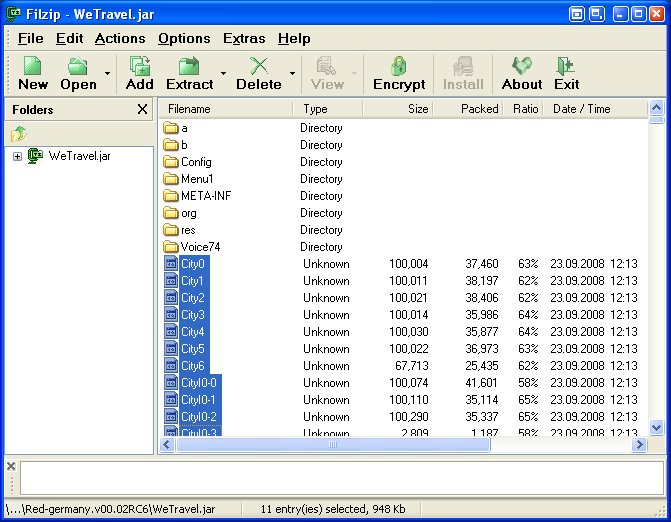The height and width of the screenshot is (522, 671).
Task: Select the City1 file name
Action: click(x=192, y=281)
